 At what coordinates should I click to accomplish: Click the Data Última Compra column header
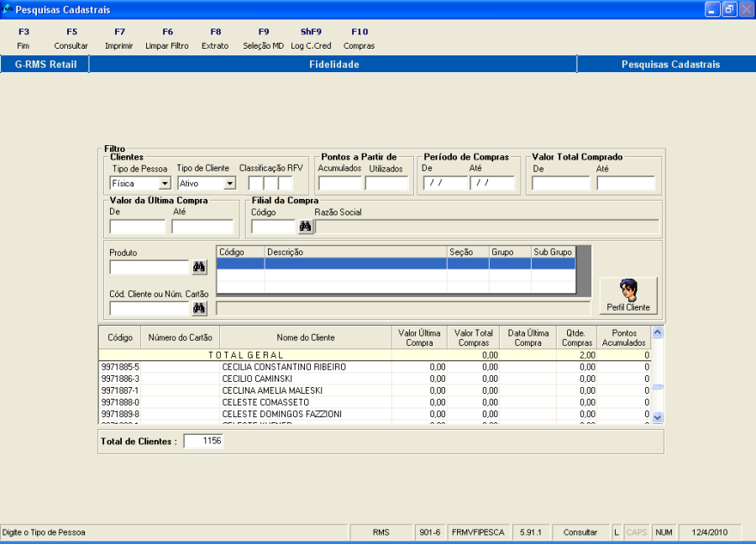coord(528,337)
